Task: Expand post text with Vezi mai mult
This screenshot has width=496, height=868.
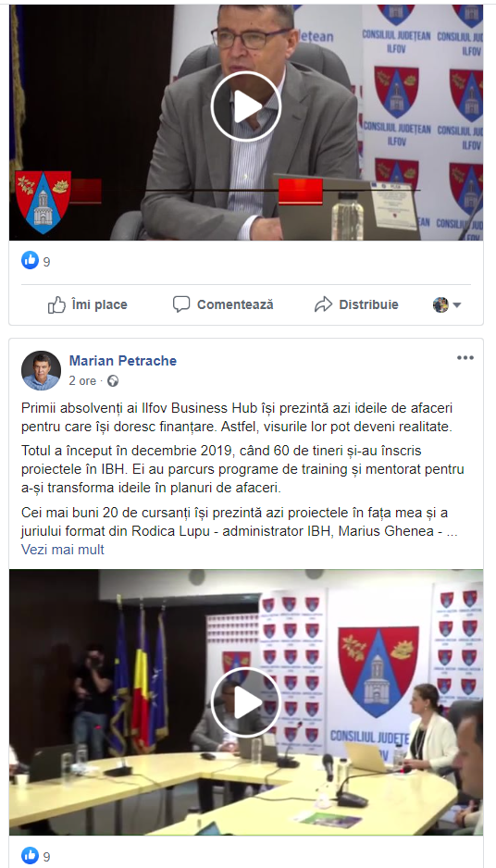Action: pos(63,549)
